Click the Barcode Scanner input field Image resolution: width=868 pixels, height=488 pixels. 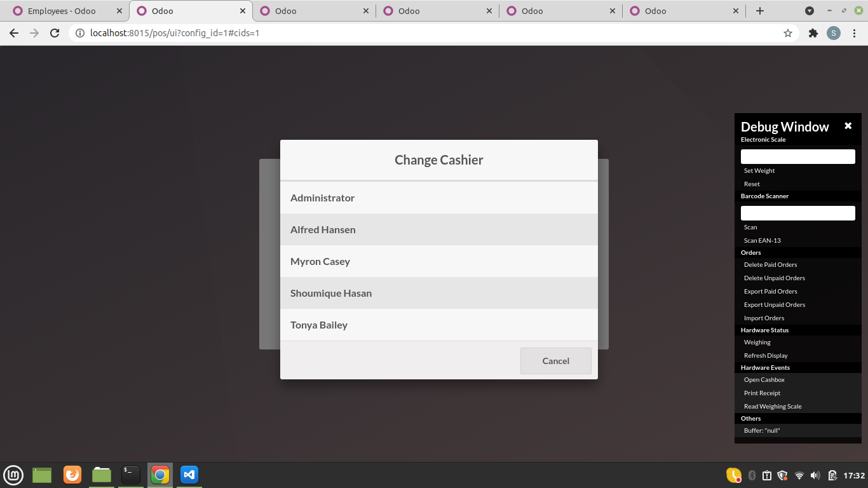[797, 212]
